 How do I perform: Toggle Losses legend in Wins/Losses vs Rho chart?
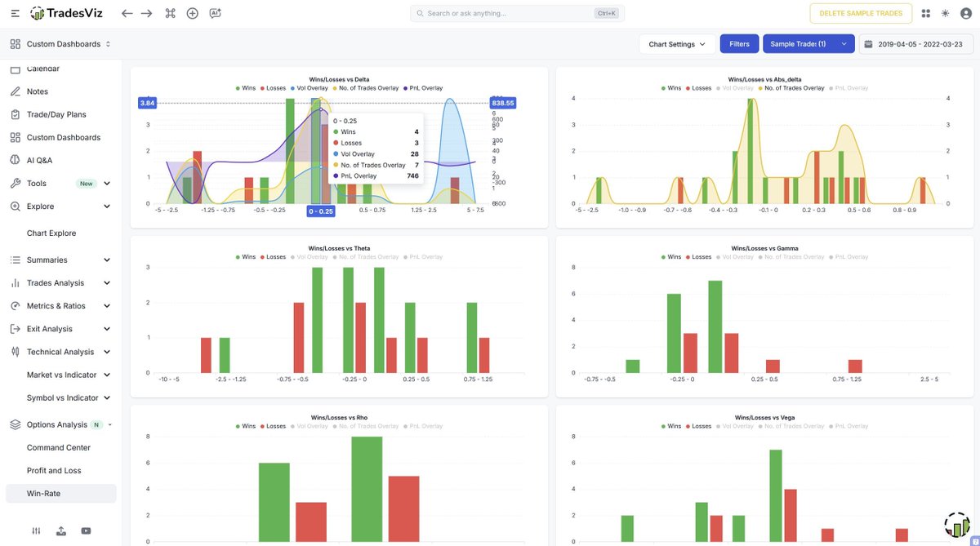coord(273,426)
